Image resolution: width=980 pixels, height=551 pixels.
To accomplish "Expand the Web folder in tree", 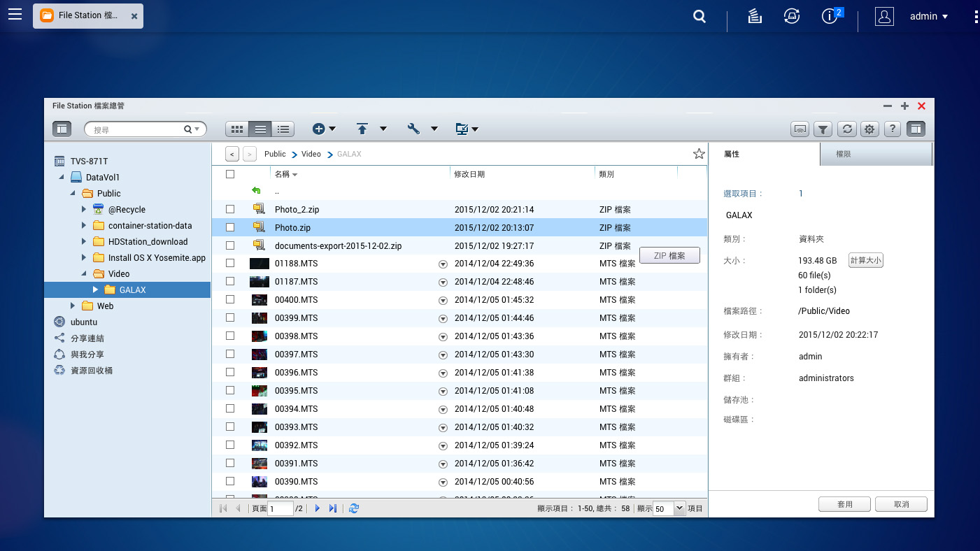I will [x=73, y=306].
